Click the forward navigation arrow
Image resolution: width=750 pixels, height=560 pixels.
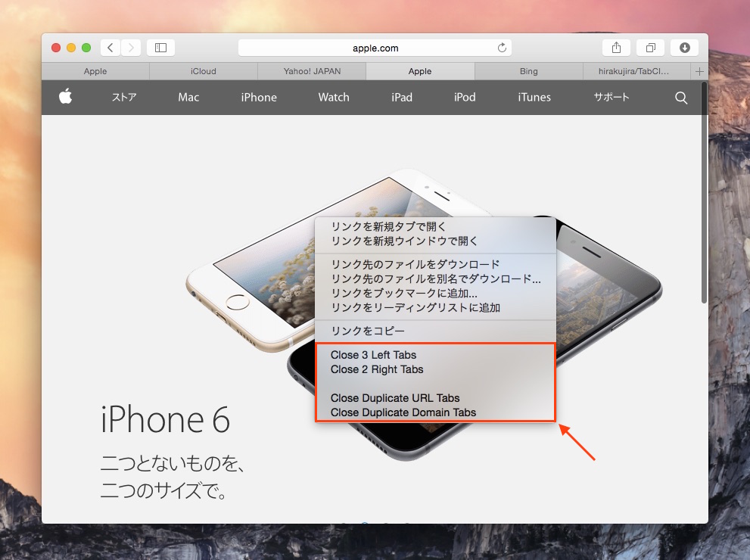131,48
